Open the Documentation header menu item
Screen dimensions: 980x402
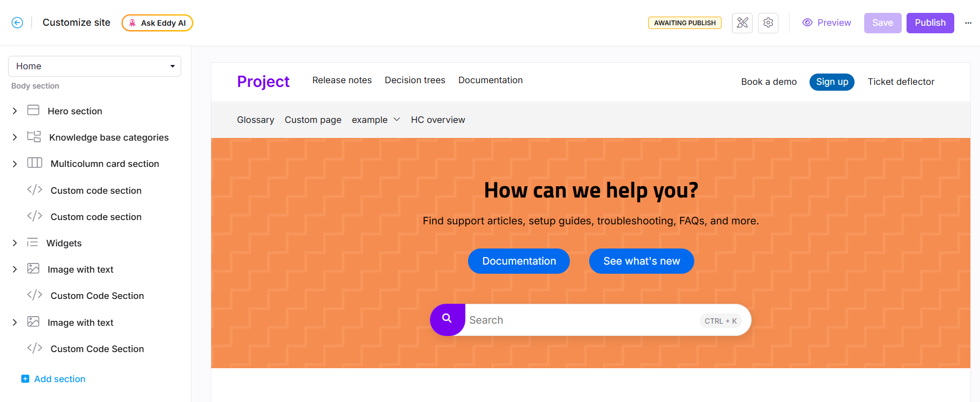[491, 80]
